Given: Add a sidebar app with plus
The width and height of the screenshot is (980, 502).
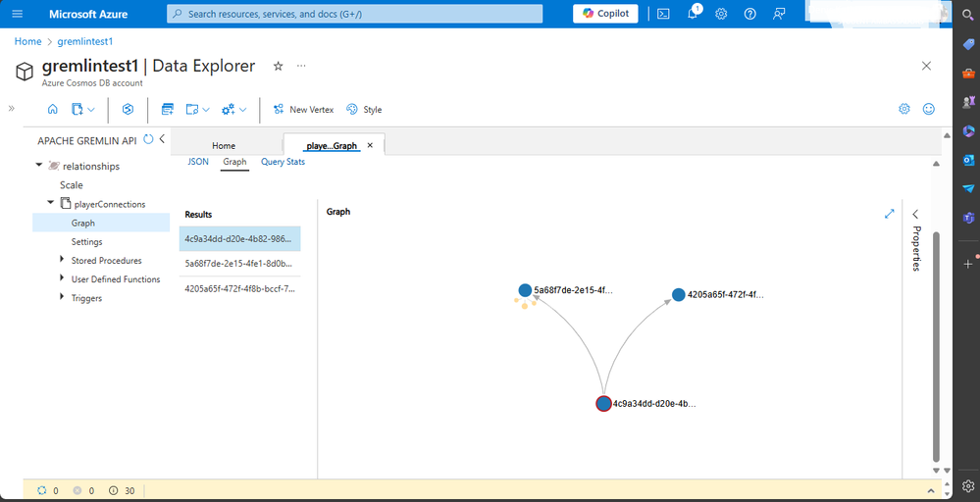Looking at the screenshot, I should 968,264.
